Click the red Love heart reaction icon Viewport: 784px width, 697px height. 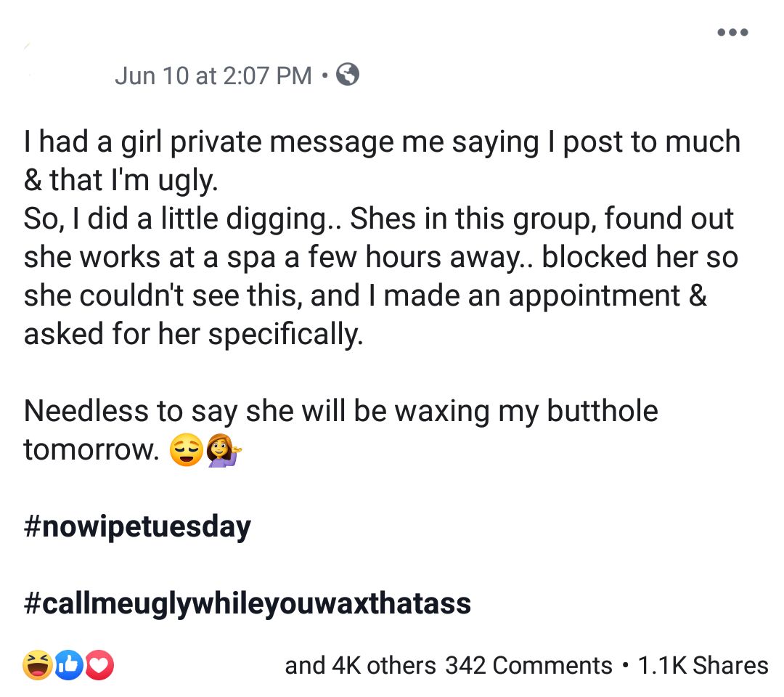(101, 665)
